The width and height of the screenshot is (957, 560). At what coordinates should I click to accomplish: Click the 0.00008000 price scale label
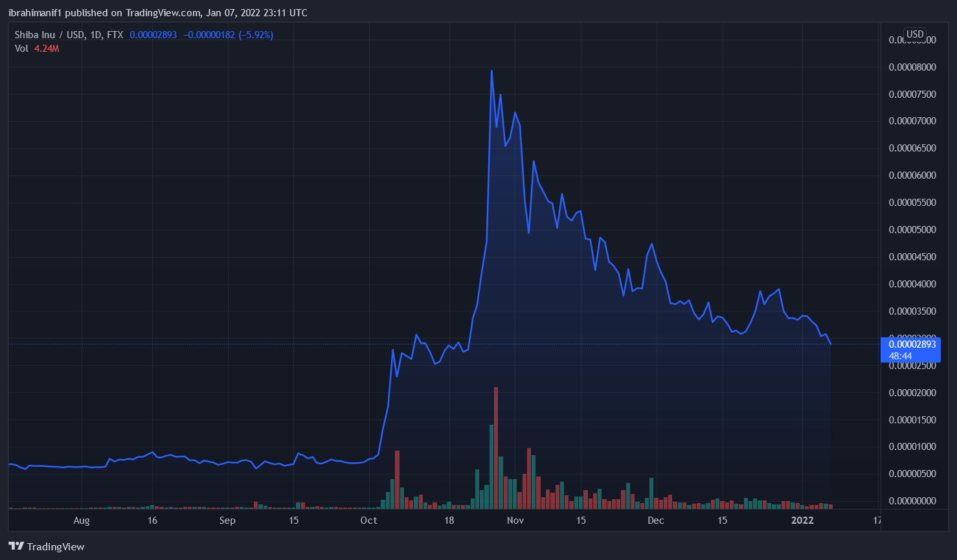pyautogui.click(x=912, y=67)
